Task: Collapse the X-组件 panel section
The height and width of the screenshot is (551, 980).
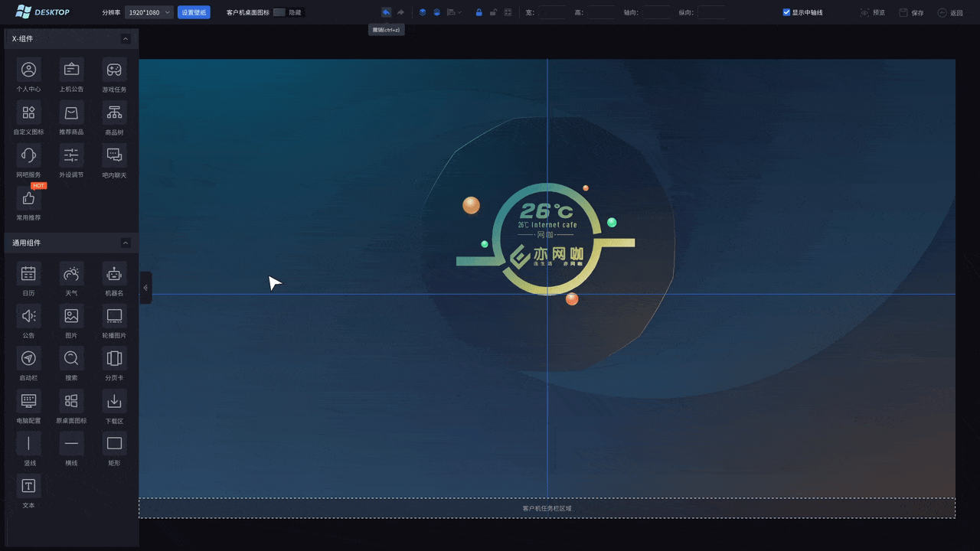Action: pyautogui.click(x=126, y=39)
